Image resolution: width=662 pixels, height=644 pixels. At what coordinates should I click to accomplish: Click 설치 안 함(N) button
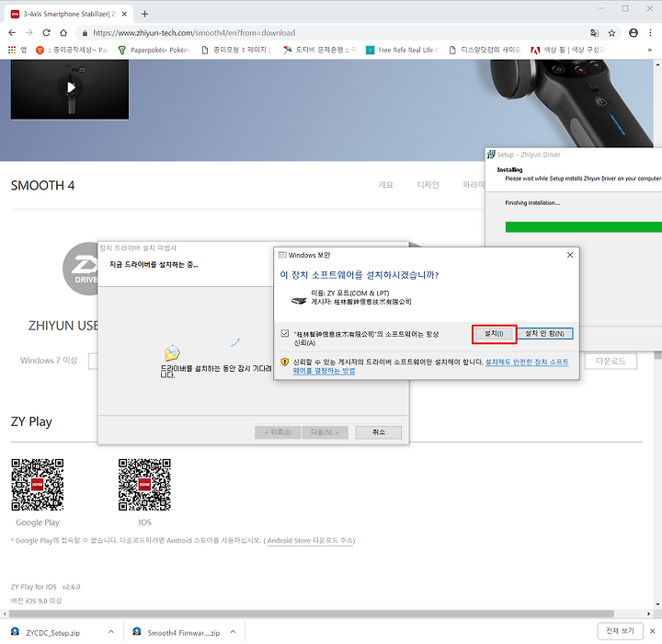click(x=545, y=334)
